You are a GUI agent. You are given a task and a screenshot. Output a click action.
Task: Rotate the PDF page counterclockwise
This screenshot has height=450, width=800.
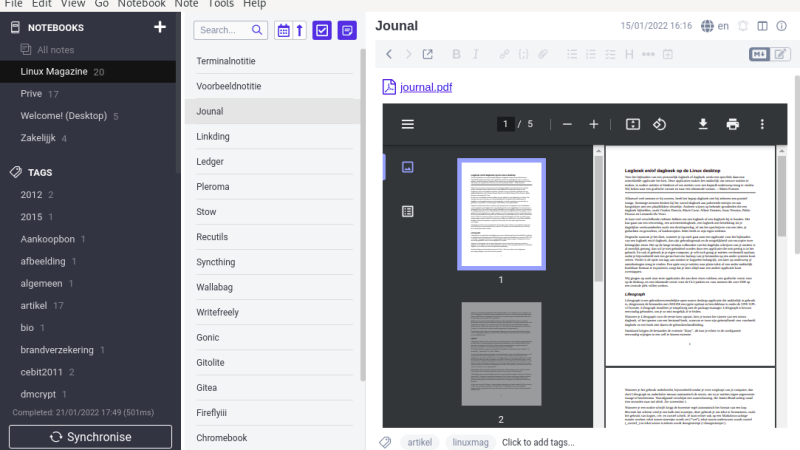point(660,124)
